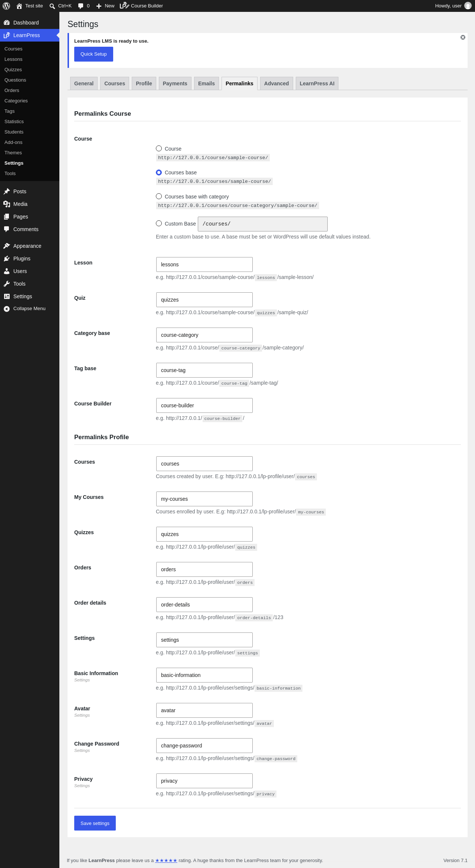475x868 pixels.
Task: Go to the Emails tab
Action: 206,83
